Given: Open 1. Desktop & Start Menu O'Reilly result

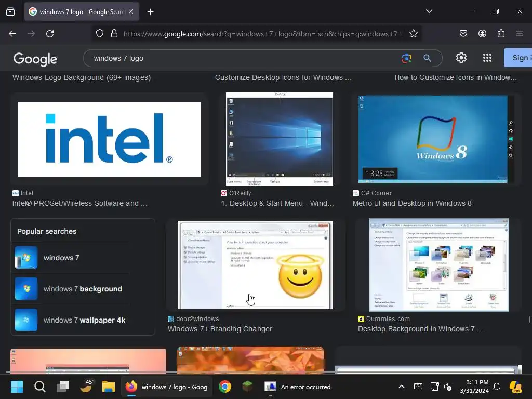Looking at the screenshot, I should 277,203.
